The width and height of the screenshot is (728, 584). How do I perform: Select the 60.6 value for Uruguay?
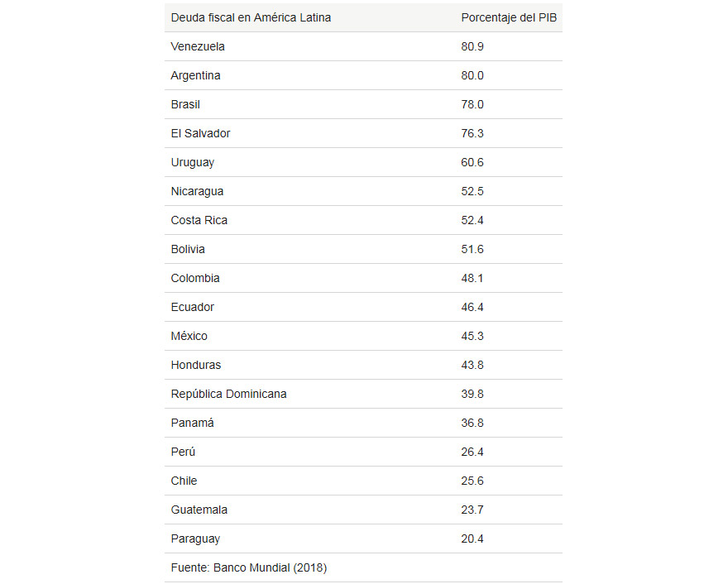(x=472, y=162)
